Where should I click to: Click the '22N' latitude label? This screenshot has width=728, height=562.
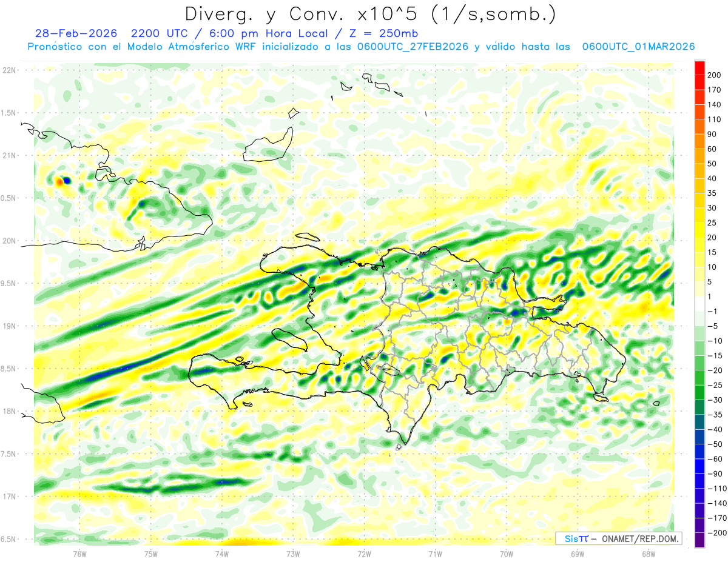[x=9, y=70]
